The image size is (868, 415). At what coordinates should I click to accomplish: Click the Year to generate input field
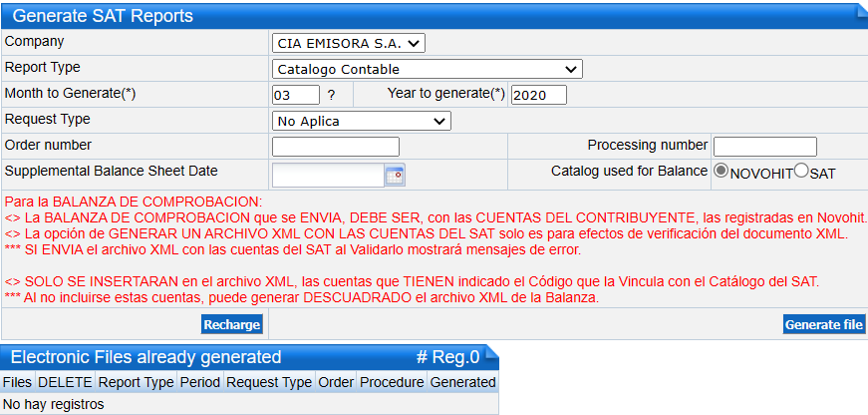click(538, 95)
